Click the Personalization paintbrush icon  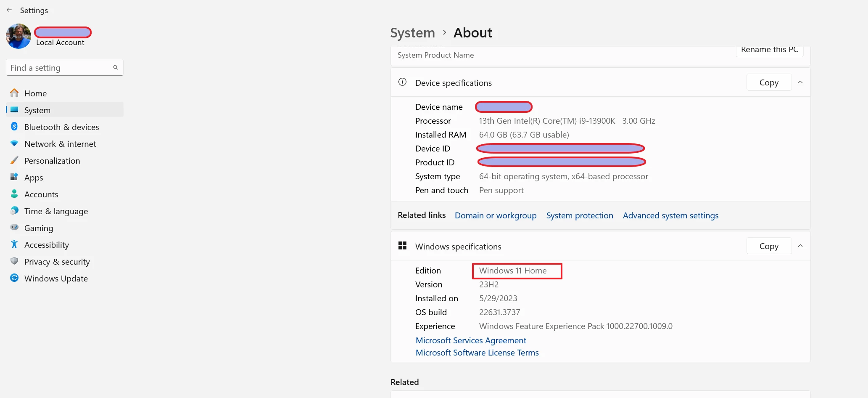pyautogui.click(x=14, y=160)
